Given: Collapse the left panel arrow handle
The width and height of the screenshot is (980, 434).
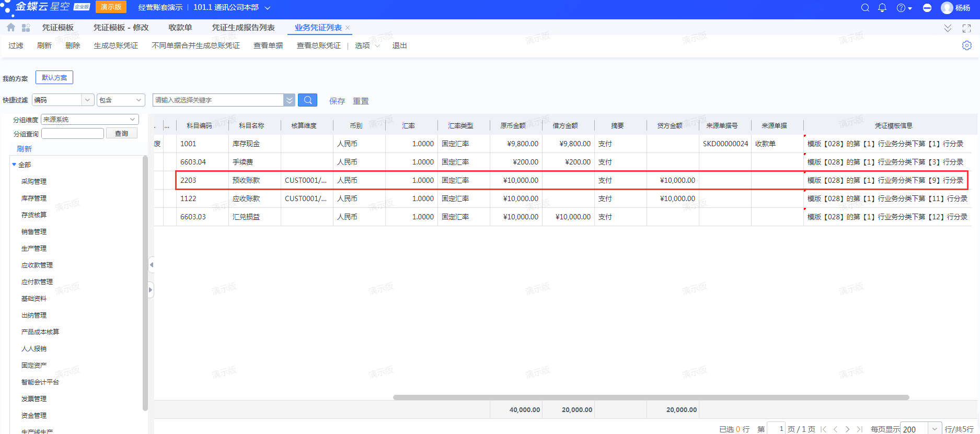Looking at the screenshot, I should pyautogui.click(x=151, y=265).
